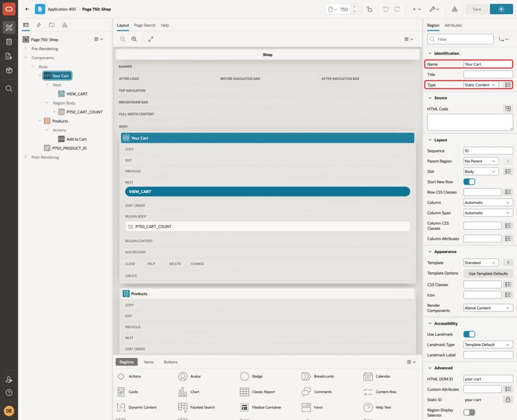Image resolution: width=517 pixels, height=420 pixels.
Task: Click Use Template Defaults button
Action: click(x=488, y=273)
